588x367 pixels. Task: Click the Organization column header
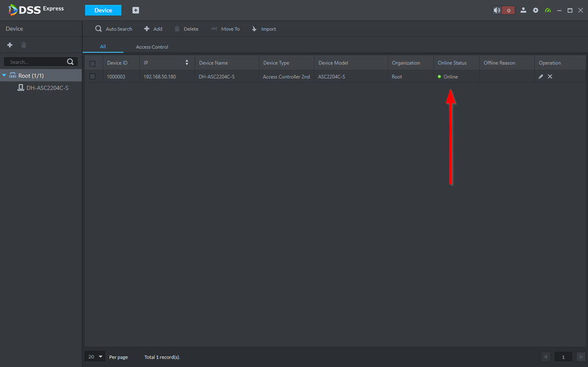(411, 63)
